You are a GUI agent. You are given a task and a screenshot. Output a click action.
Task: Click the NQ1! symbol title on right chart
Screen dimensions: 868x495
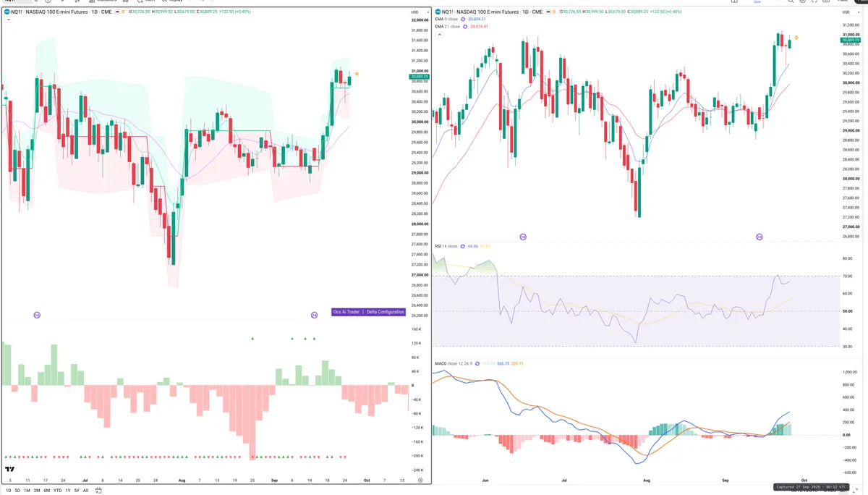(493, 12)
